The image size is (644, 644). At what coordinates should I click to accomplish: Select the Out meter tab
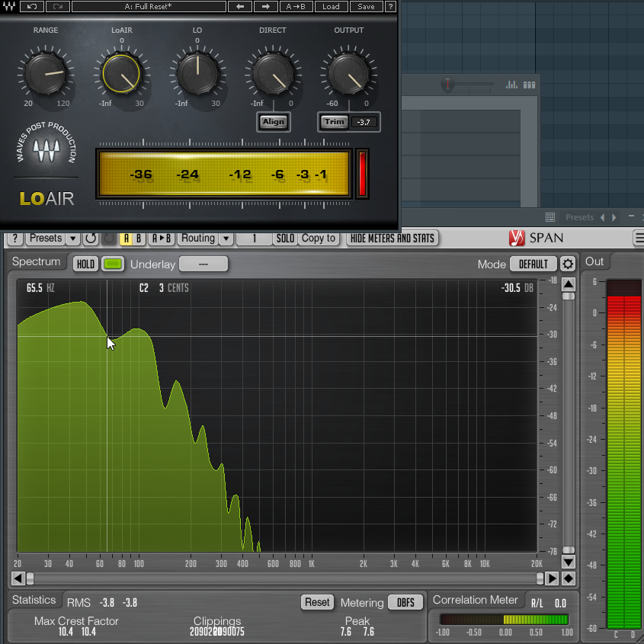(x=594, y=261)
